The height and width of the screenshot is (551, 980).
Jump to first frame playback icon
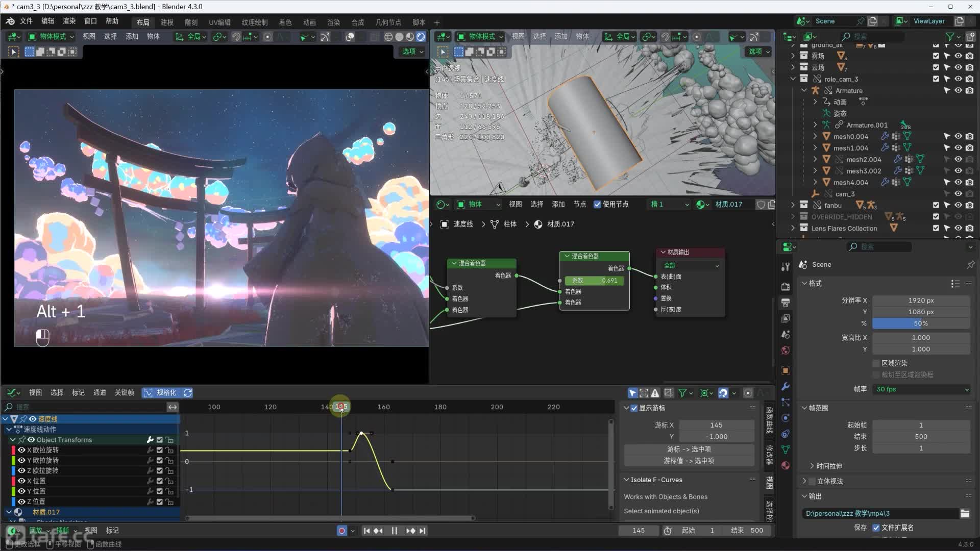[x=366, y=531]
